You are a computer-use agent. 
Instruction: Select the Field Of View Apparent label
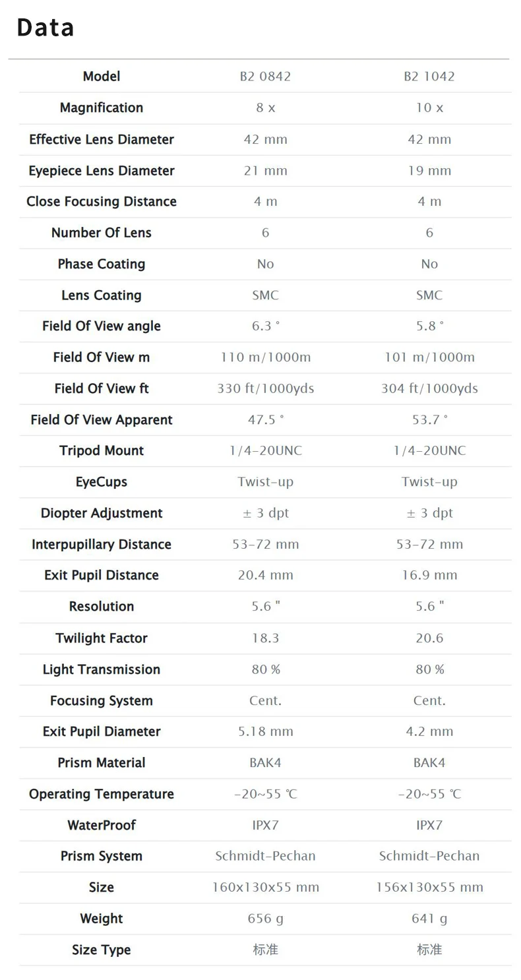pos(102,420)
